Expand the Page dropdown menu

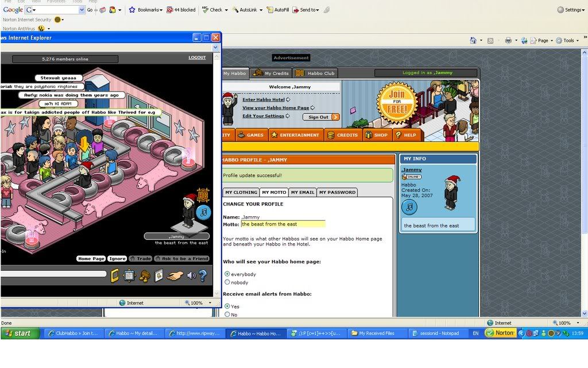545,41
